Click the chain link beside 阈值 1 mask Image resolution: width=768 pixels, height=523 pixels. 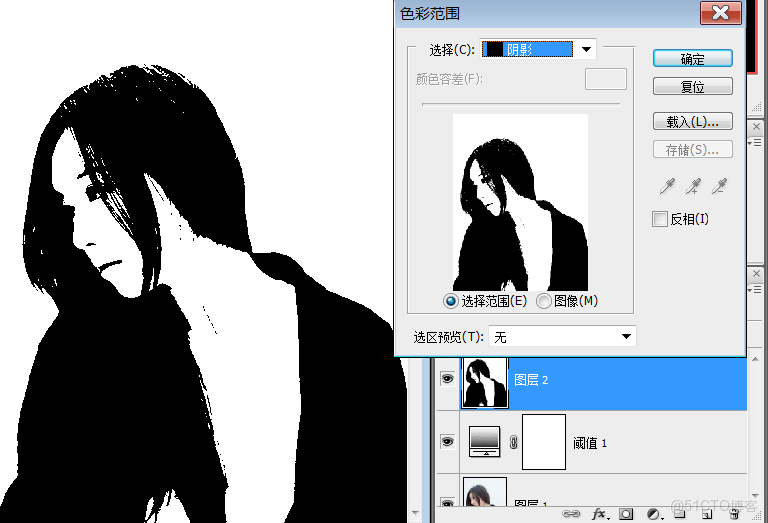tap(513, 442)
